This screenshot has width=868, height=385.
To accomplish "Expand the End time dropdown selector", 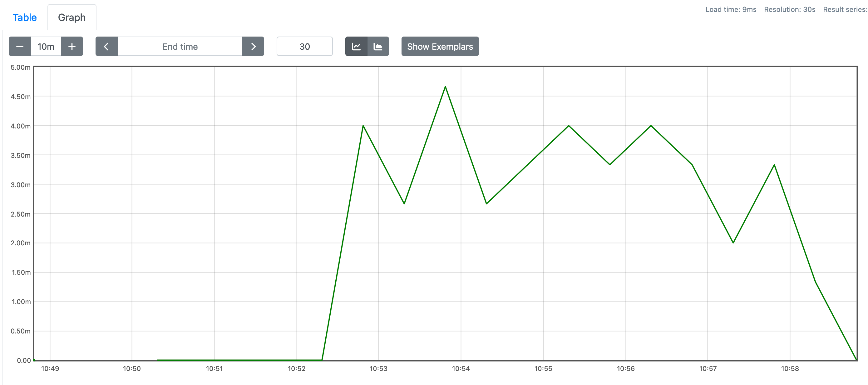I will pos(180,47).
